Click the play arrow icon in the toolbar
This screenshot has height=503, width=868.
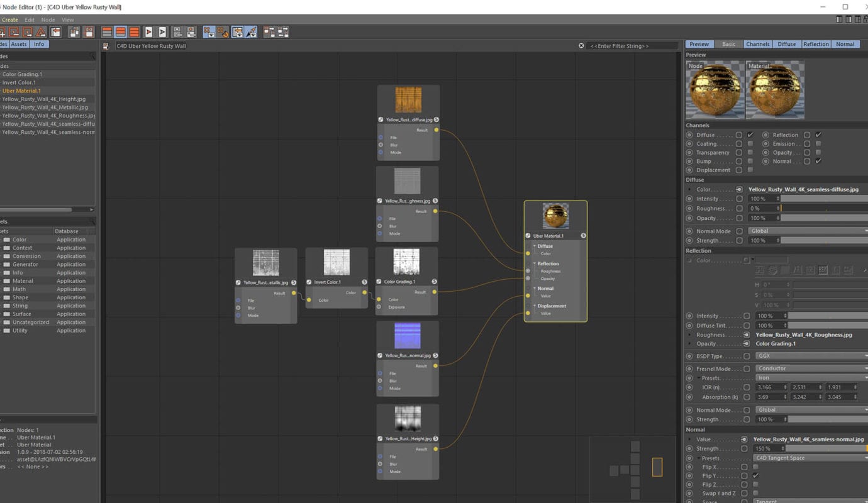point(149,32)
